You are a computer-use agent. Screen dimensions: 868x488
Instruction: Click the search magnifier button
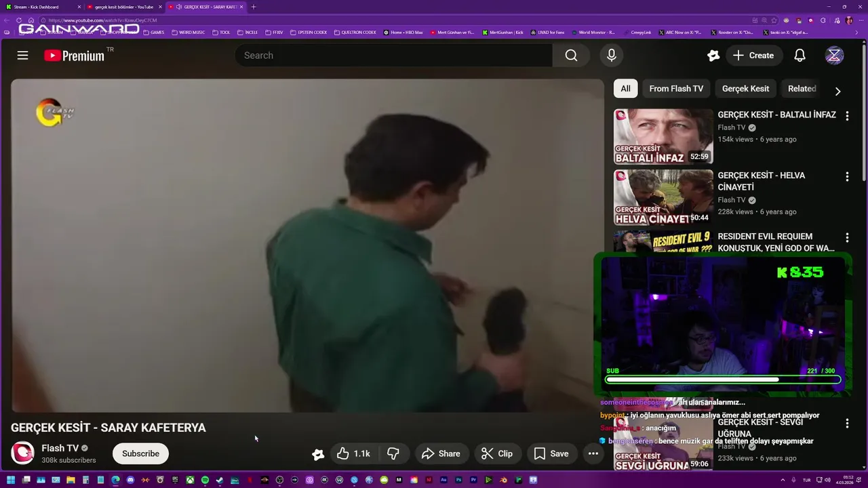coord(571,56)
